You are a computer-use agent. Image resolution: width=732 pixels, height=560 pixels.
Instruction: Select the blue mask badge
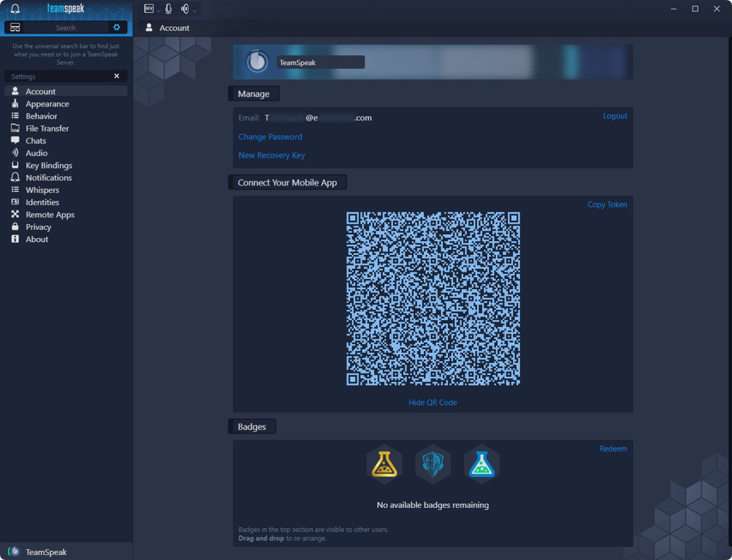coord(433,464)
